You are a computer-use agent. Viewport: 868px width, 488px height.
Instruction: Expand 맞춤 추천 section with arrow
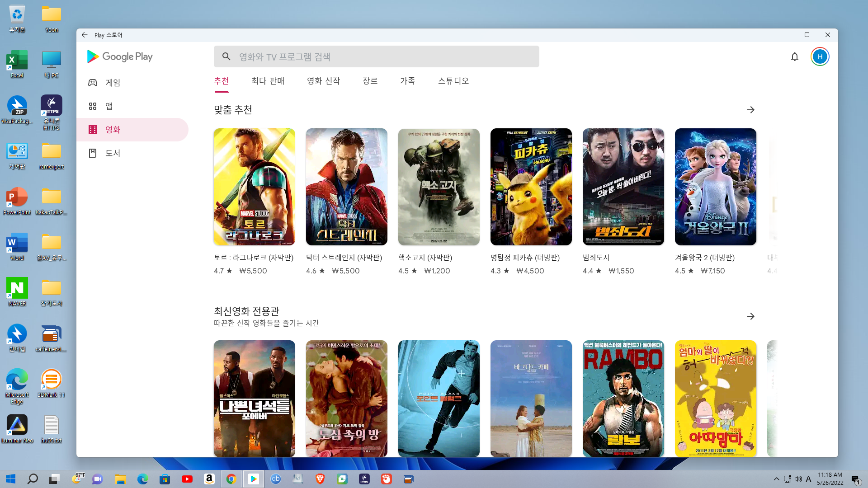(x=750, y=110)
